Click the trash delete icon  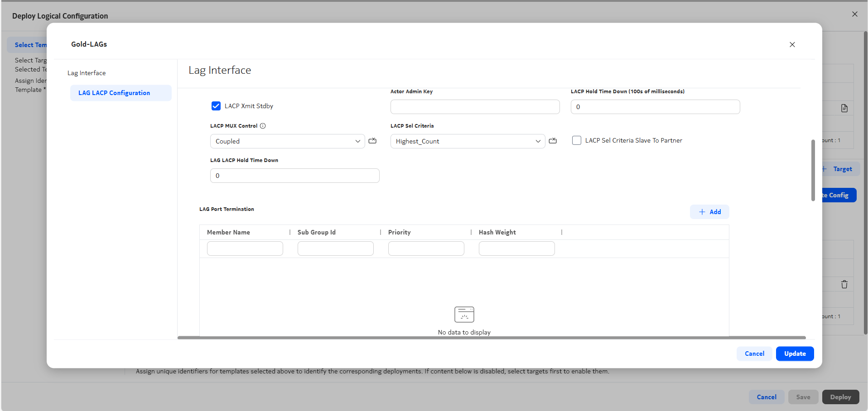coord(844,284)
